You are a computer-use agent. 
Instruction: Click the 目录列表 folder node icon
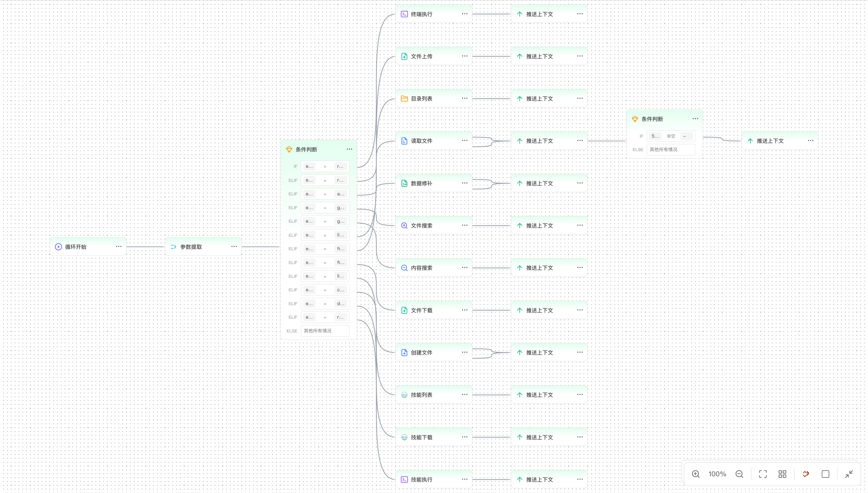coord(404,99)
